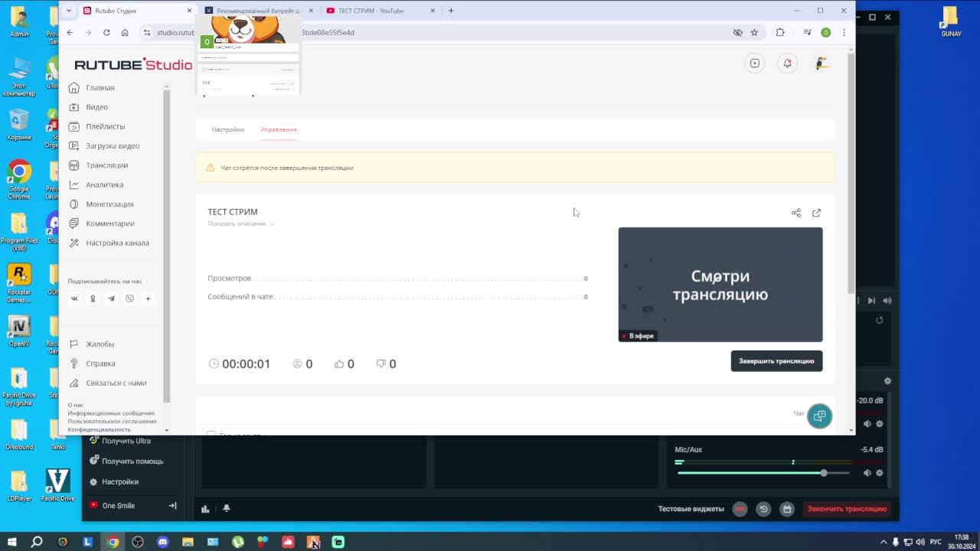Open mixer settings gear in Streamlabs

point(887,381)
